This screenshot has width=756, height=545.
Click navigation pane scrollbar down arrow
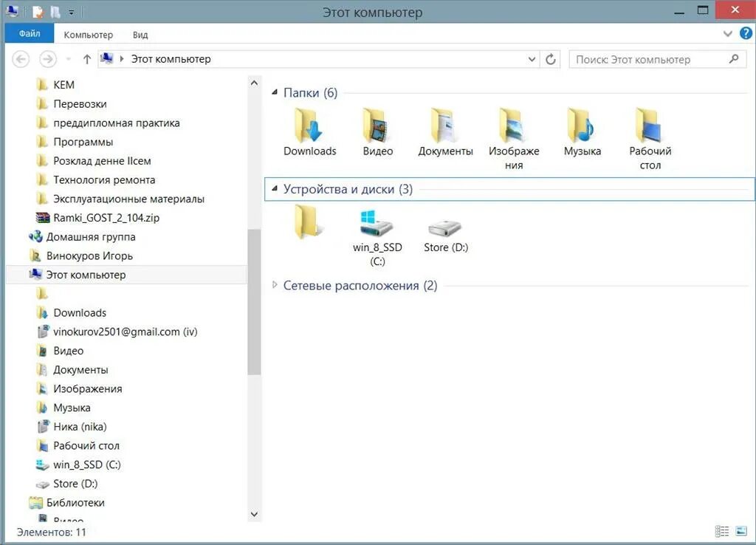coord(254,514)
